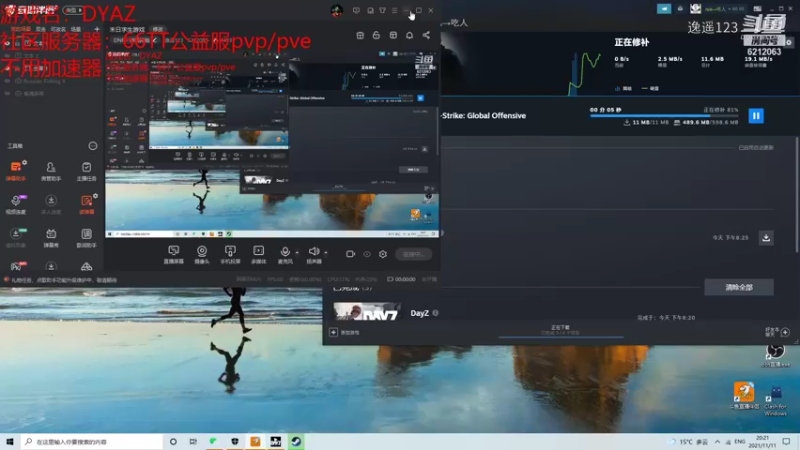Open Clash for Windows desktop shortcut
This screenshot has width=800, height=450.
point(776,401)
